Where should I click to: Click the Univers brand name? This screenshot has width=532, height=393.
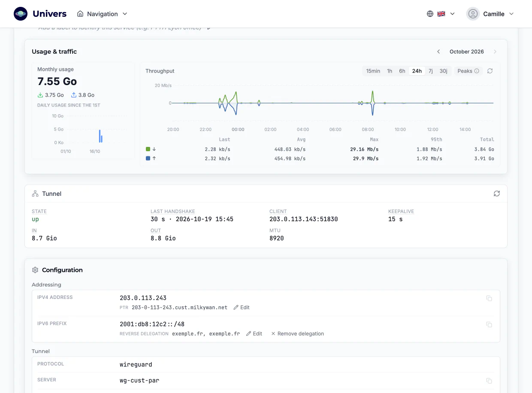(x=49, y=14)
